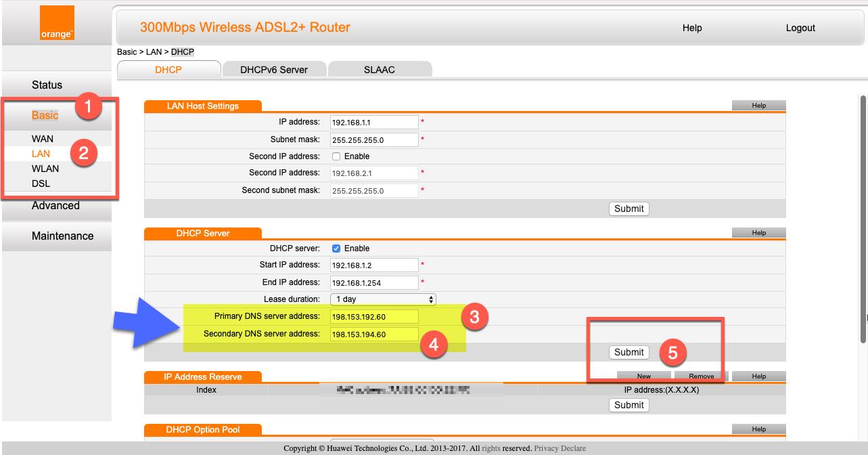Click the Second subnet mask field
The width and height of the screenshot is (868, 455).
pos(374,191)
